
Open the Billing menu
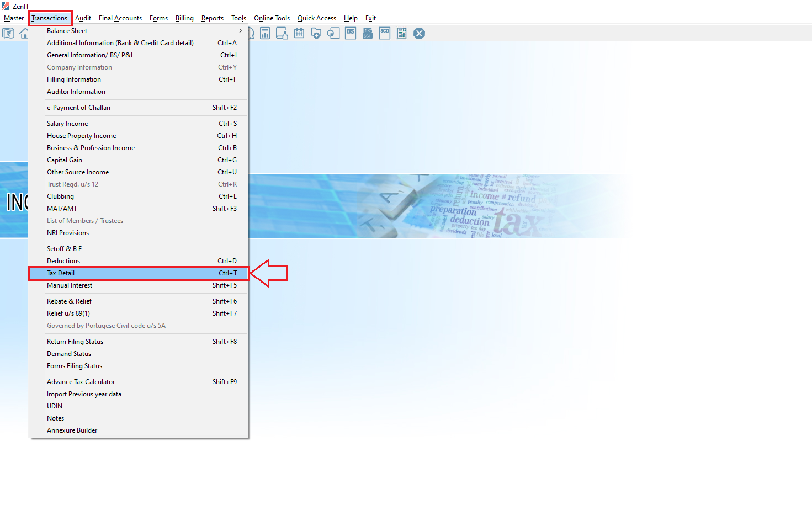pos(184,18)
